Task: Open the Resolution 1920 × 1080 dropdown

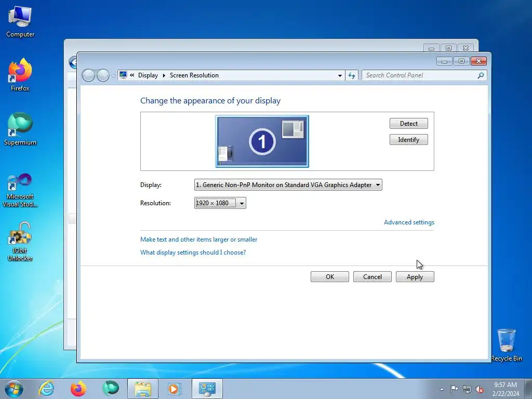Action: pos(220,203)
